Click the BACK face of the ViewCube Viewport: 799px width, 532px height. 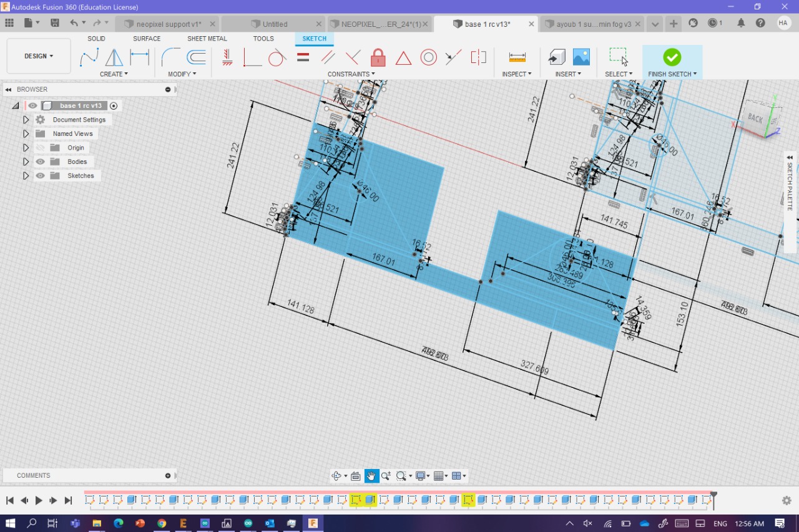pyautogui.click(x=757, y=118)
